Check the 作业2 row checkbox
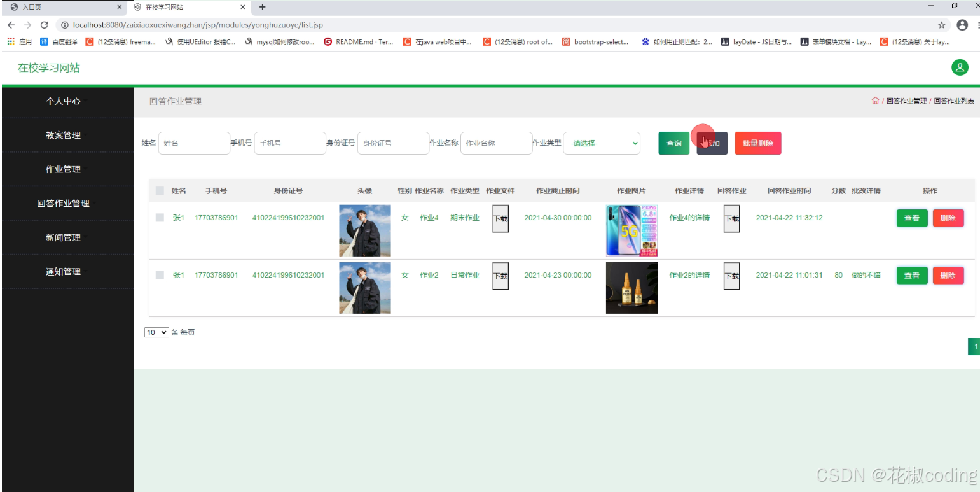 160,275
